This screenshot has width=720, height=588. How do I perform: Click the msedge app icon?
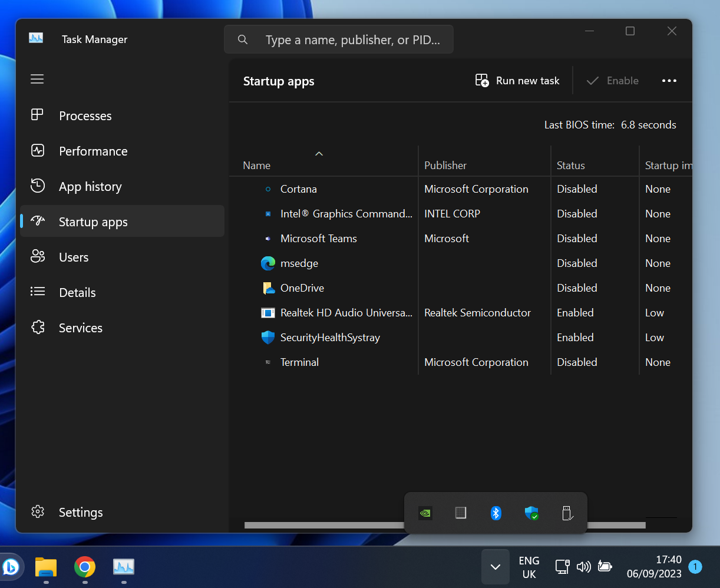click(x=268, y=263)
